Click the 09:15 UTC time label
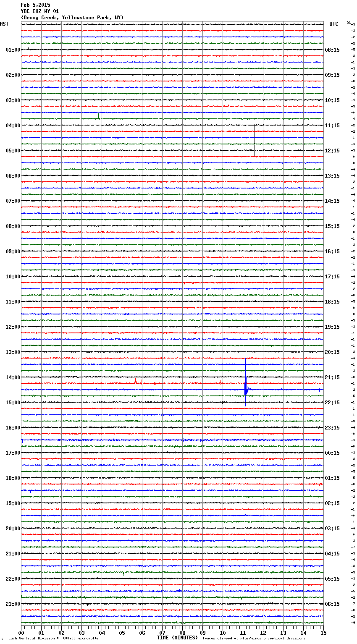 click(x=332, y=75)
